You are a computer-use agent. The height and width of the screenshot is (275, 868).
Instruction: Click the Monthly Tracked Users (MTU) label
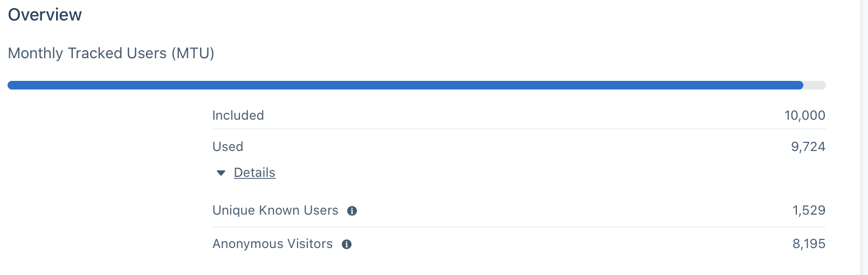tap(111, 53)
